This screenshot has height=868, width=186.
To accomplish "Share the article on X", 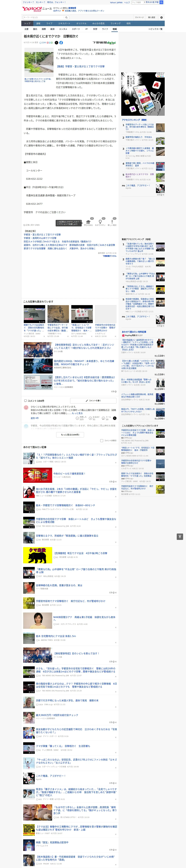I will [x=56, y=43].
